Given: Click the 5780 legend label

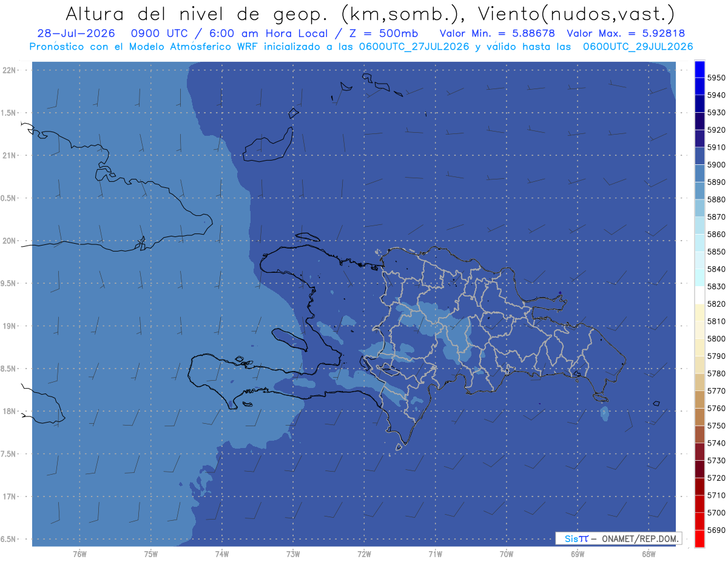Looking at the screenshot, I should [716, 373].
